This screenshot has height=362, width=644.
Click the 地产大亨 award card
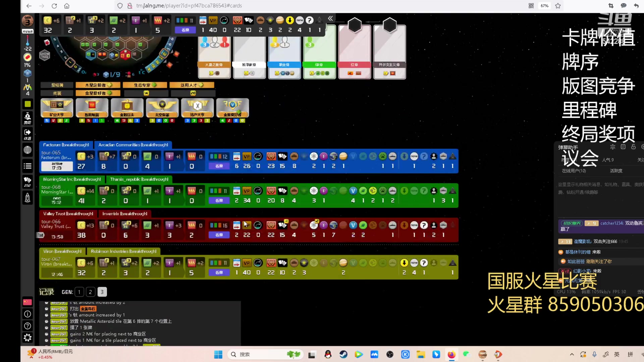pyautogui.click(x=198, y=108)
